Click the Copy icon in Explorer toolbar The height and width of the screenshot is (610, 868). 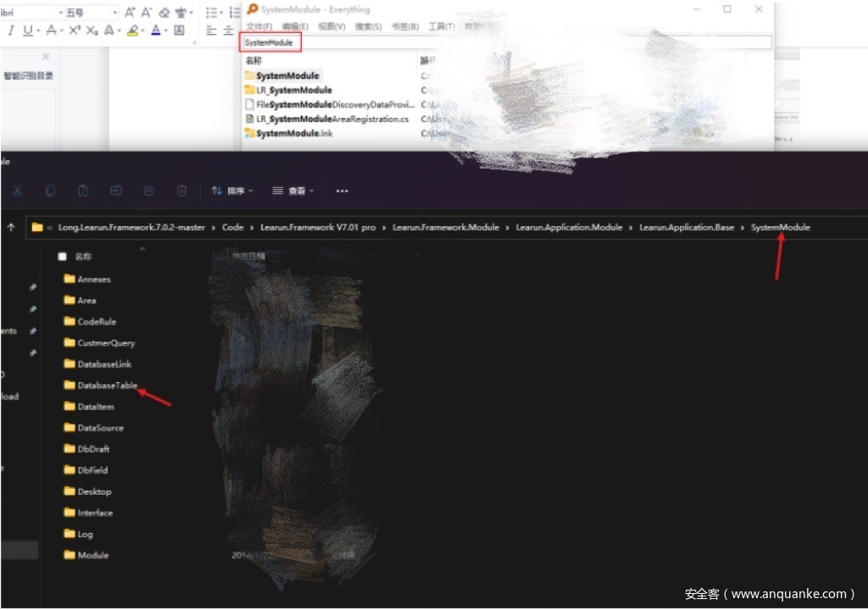pyautogui.click(x=51, y=191)
